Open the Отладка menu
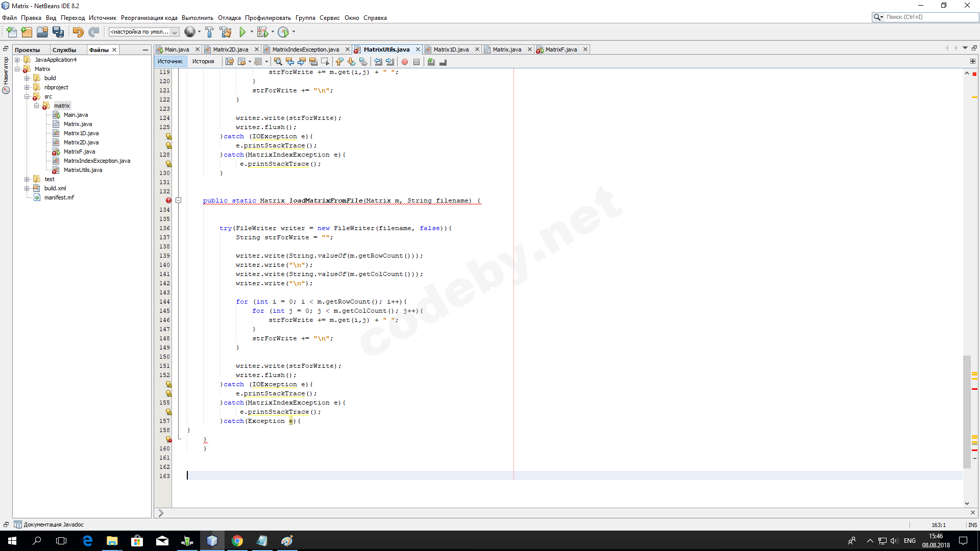Screen dimensions: 980x551 [229, 18]
